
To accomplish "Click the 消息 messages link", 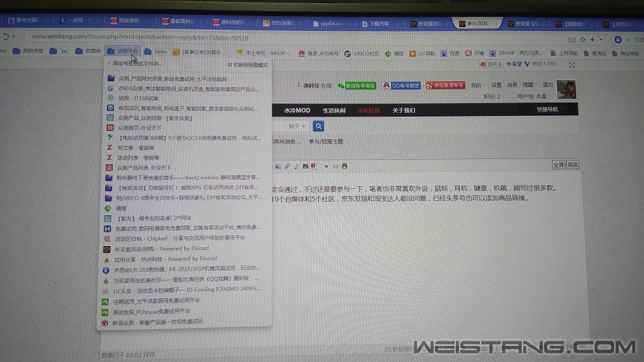I will tap(512, 85).
